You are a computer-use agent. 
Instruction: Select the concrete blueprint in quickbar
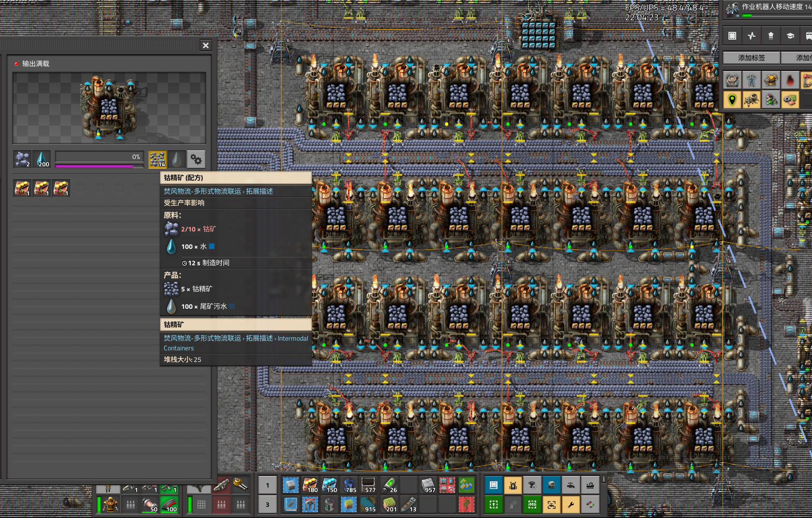291,485
